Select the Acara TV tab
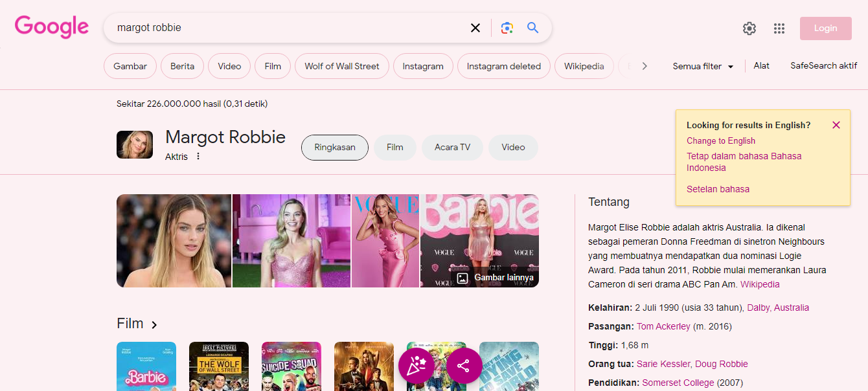 click(452, 148)
